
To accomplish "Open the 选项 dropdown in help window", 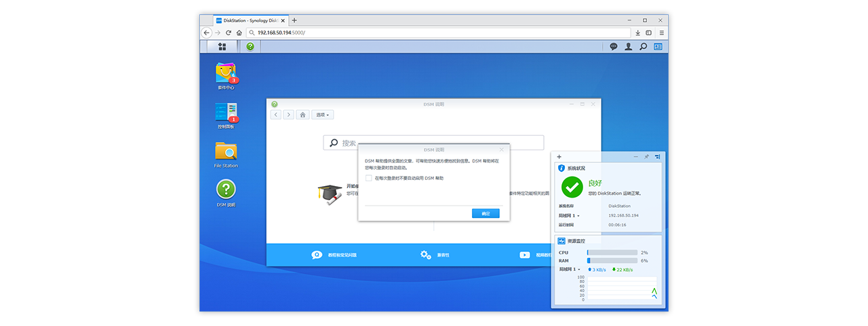I will (x=323, y=115).
